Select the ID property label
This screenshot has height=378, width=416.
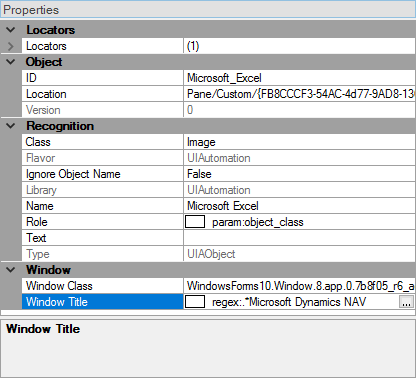[31, 78]
